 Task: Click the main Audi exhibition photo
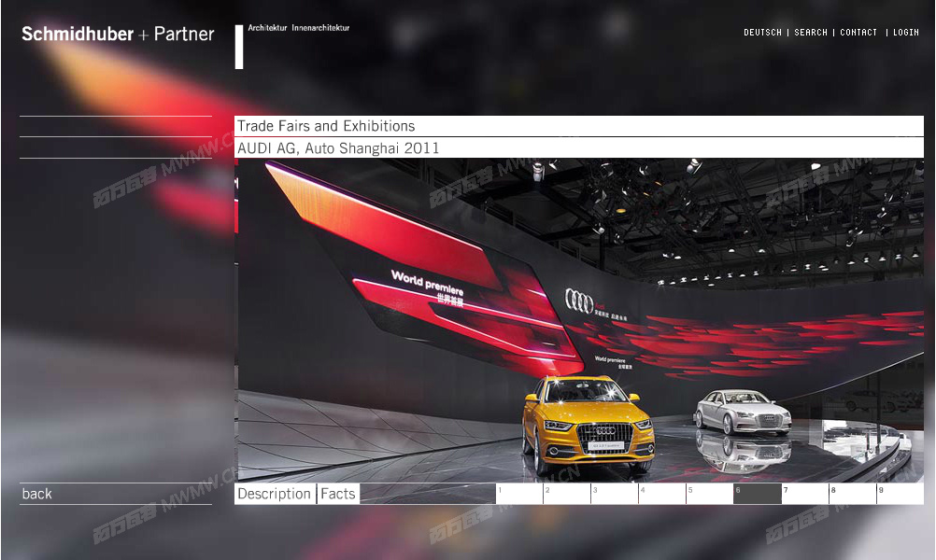tap(579, 320)
